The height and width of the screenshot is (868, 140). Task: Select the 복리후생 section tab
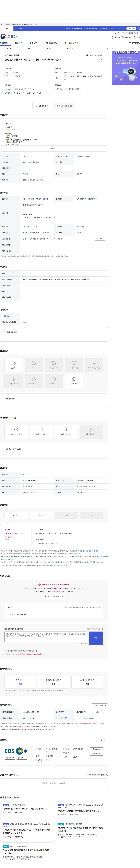70,49
